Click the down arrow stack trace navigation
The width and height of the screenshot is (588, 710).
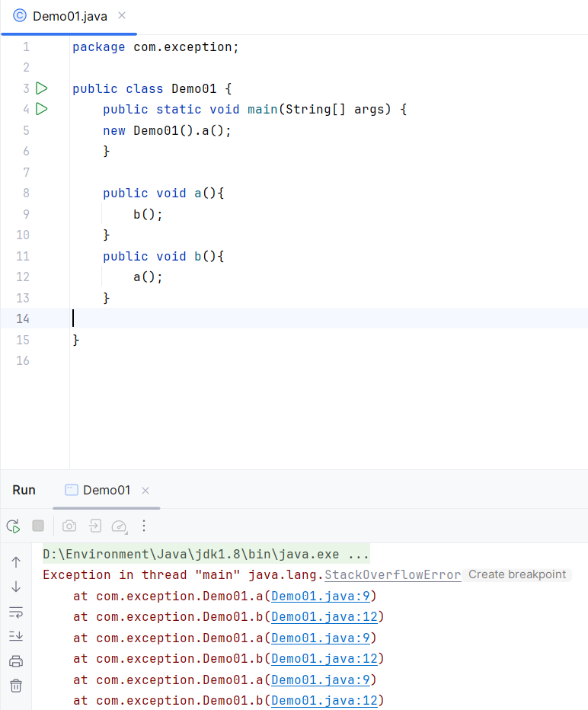click(16, 587)
